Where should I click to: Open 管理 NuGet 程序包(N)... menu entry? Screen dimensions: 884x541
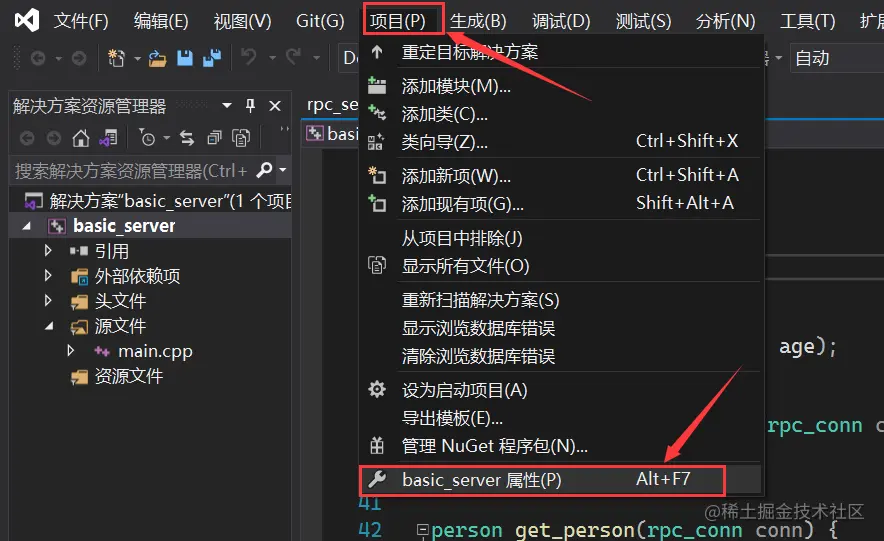(x=560, y=446)
